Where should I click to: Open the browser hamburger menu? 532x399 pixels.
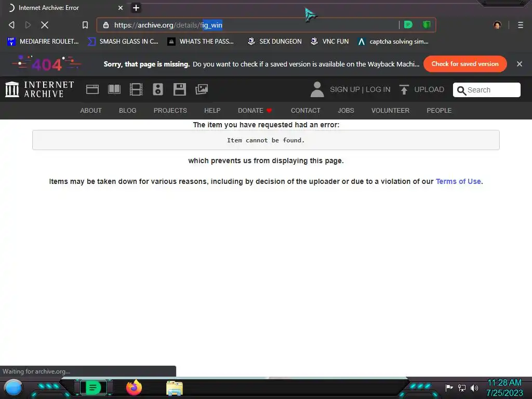coord(520,25)
